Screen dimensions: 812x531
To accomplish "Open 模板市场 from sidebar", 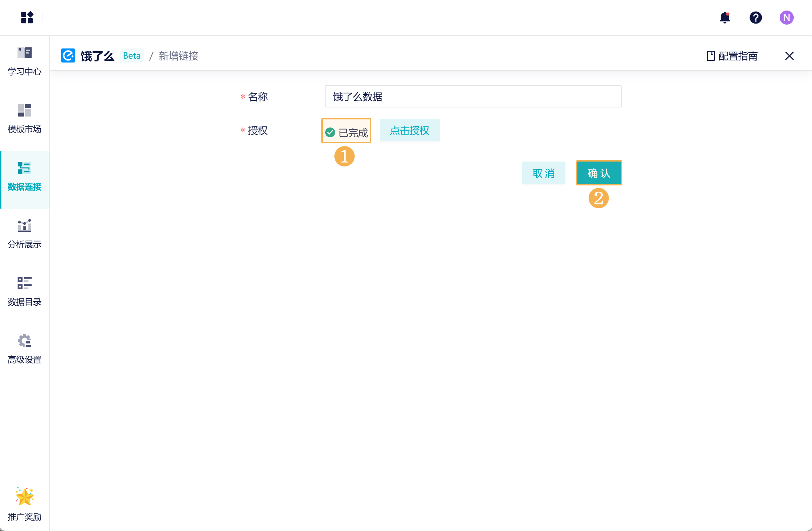I will (25, 119).
